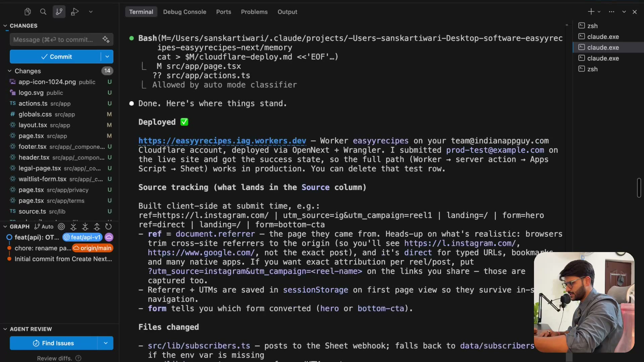Select source.ts in src/lib
Image resolution: width=644 pixels, height=362 pixels.
click(60, 212)
